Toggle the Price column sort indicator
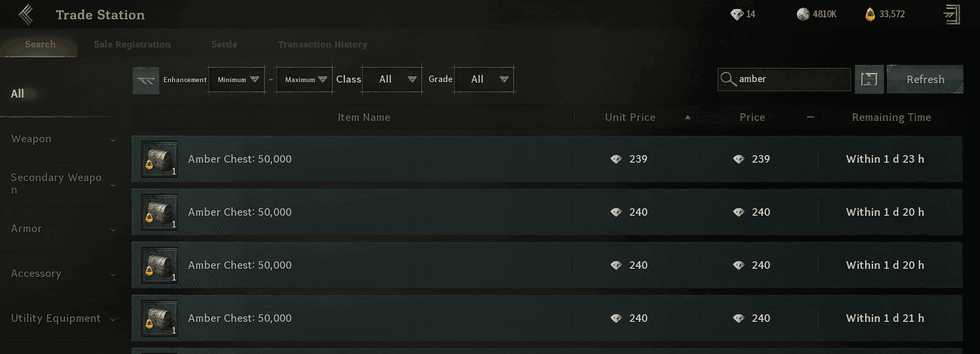This screenshot has height=354, width=980. tap(810, 117)
